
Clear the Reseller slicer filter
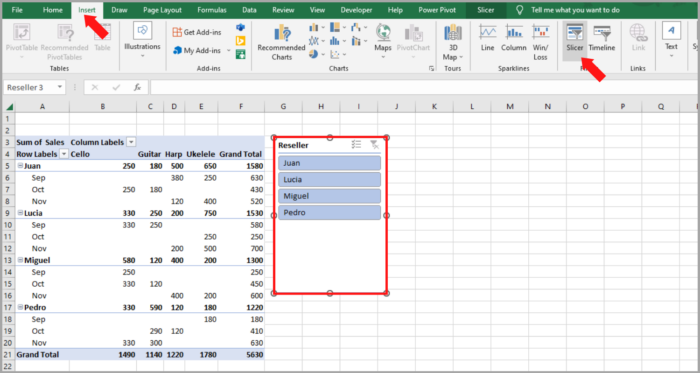click(374, 145)
